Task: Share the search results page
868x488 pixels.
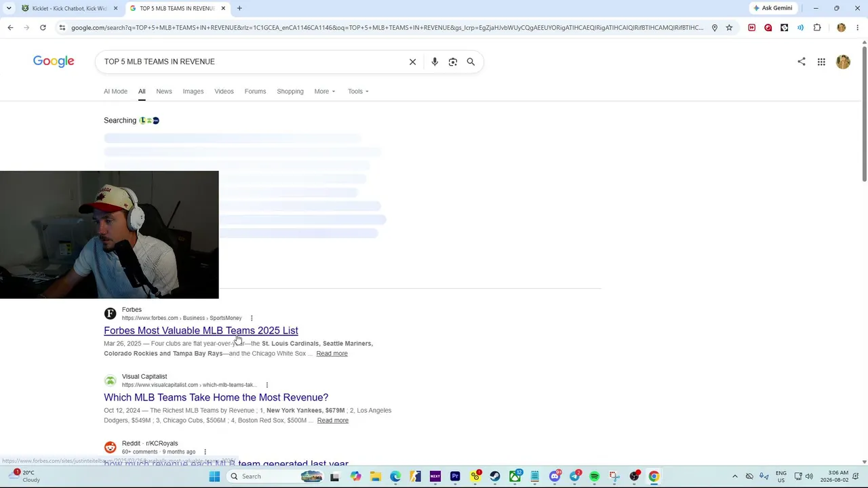Action: (x=802, y=62)
